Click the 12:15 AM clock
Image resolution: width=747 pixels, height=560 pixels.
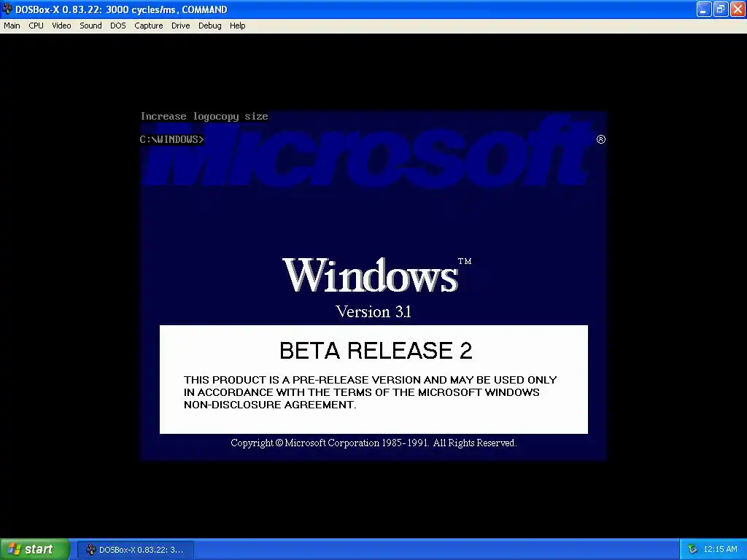[x=720, y=550]
